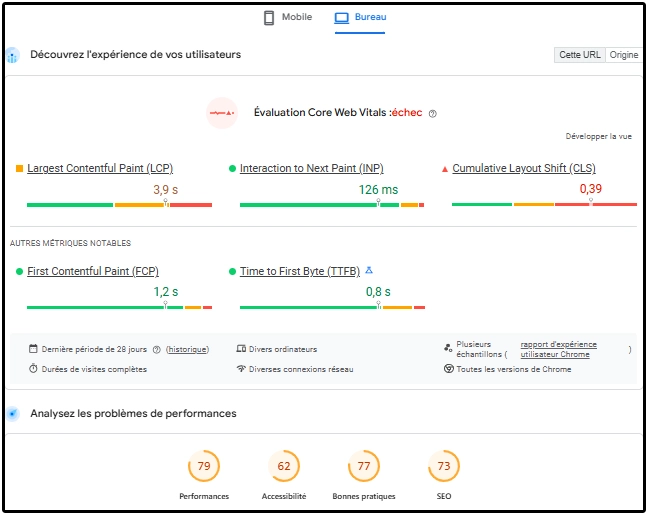Click the help icon after 28 jours
This screenshot has height=515, width=647.
coord(156,350)
